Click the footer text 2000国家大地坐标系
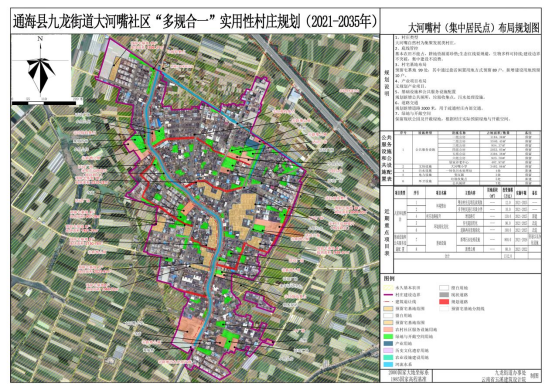553x391 pixels. point(409,373)
